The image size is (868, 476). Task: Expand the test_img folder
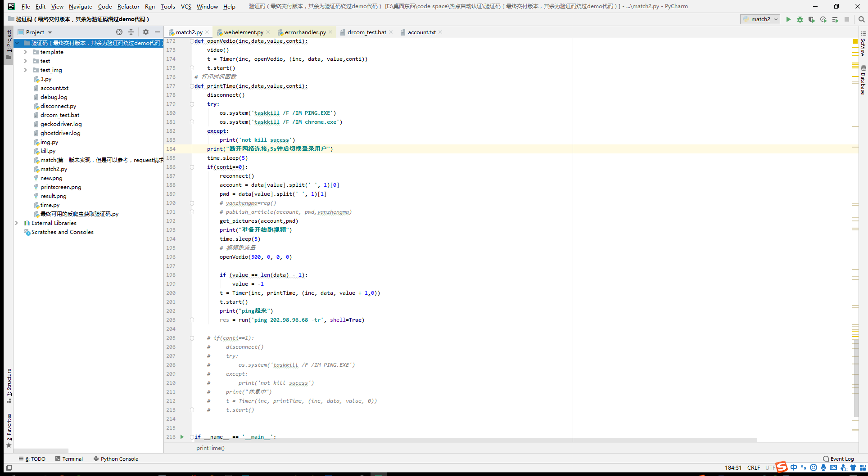coord(26,70)
